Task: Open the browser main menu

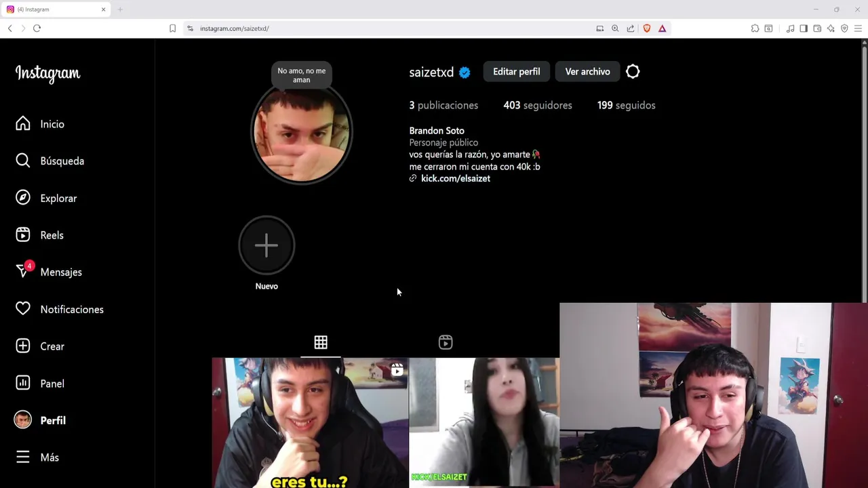Action: pyautogui.click(x=858, y=28)
